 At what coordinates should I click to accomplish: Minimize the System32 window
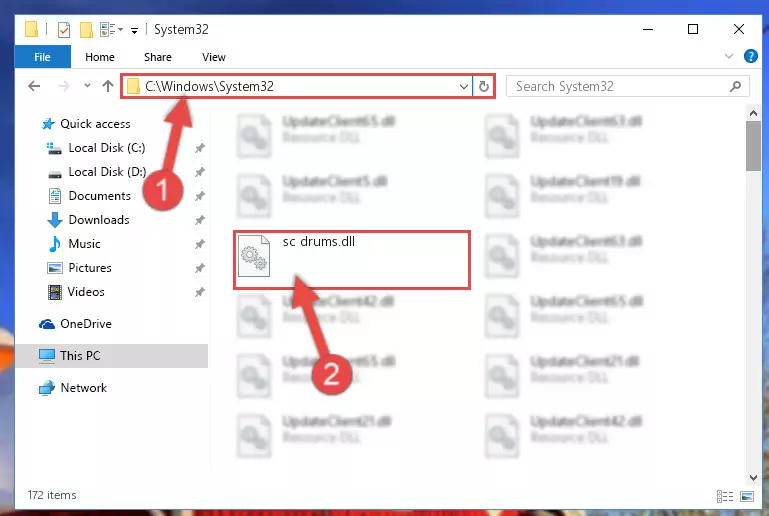(648, 29)
